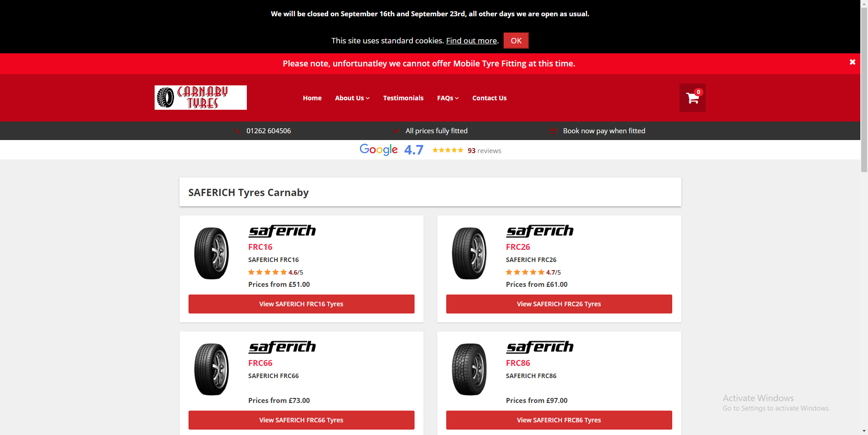
Task: Click the scrollbar down arrow
Action: point(864,431)
